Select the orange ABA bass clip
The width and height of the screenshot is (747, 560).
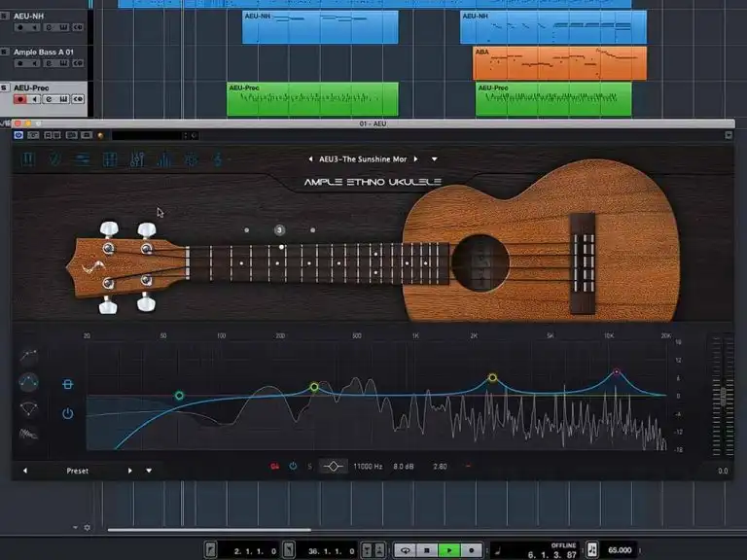coord(560,63)
